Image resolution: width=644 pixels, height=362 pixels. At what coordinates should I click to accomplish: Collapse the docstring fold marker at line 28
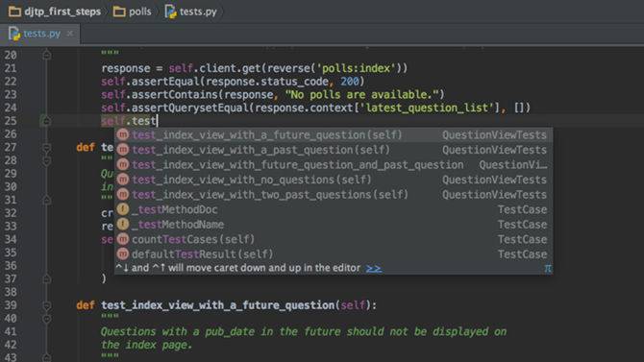(46, 160)
